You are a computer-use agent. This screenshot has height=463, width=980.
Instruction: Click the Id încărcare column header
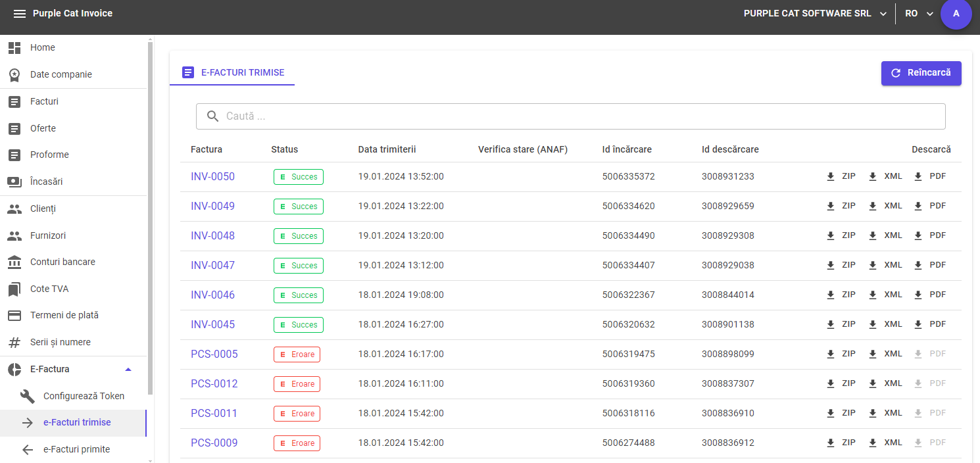coord(627,149)
